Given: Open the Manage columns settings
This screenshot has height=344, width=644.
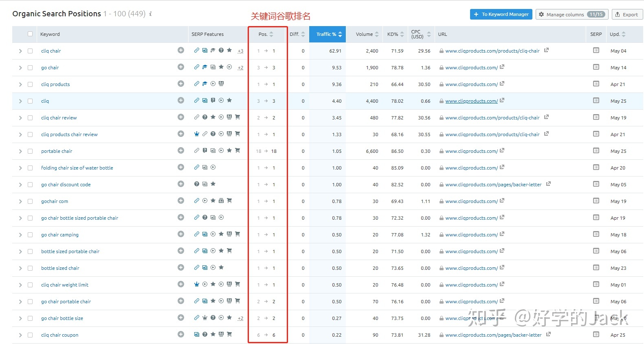Looking at the screenshot, I should coord(571,14).
